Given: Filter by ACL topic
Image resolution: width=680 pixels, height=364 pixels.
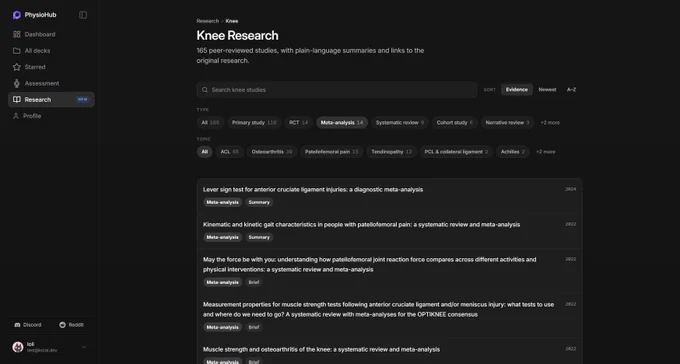Looking at the screenshot, I should pos(229,152).
